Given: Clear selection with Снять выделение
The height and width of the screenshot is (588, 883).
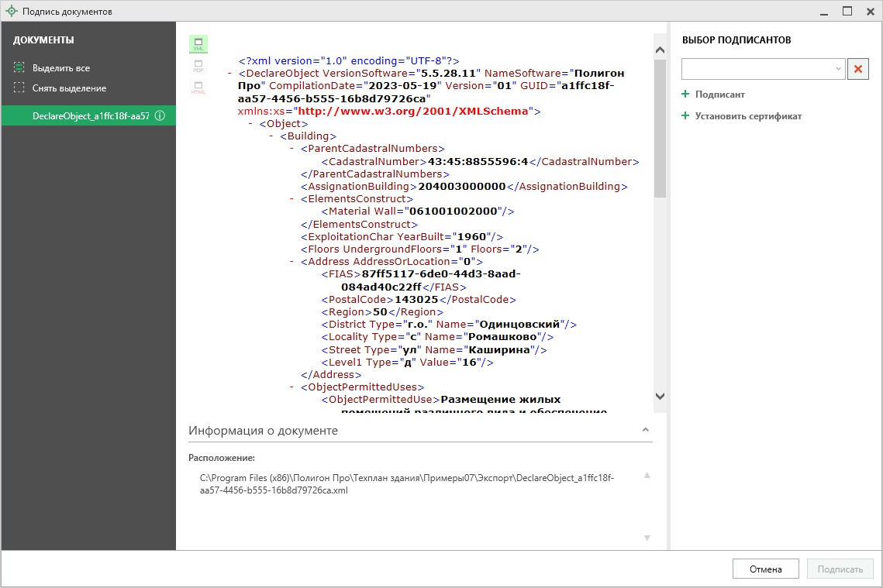Looking at the screenshot, I should [68, 88].
